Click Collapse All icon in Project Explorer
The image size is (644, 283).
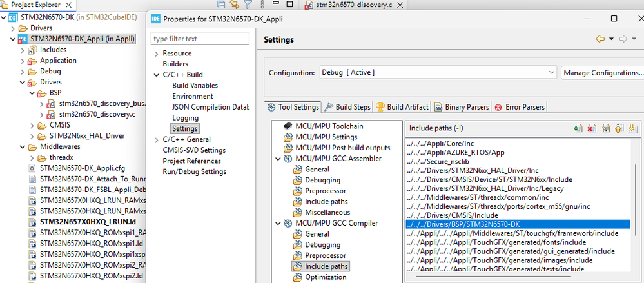coord(221,5)
